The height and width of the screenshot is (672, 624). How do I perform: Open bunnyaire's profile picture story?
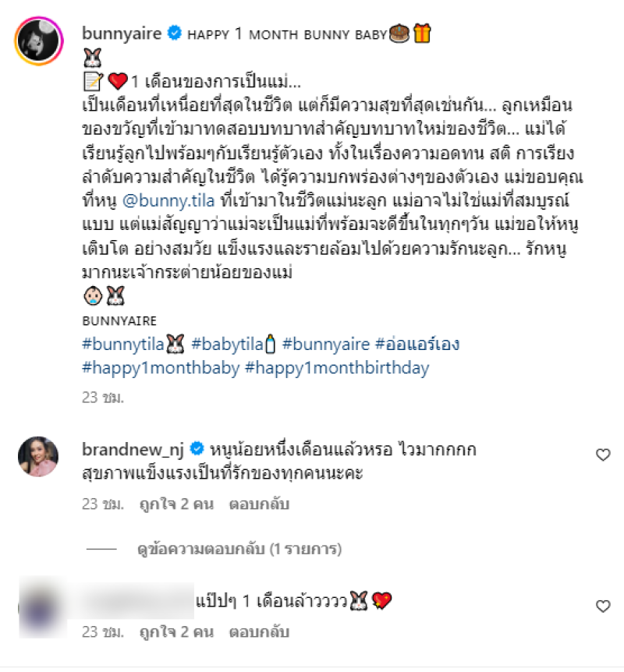[x=39, y=41]
